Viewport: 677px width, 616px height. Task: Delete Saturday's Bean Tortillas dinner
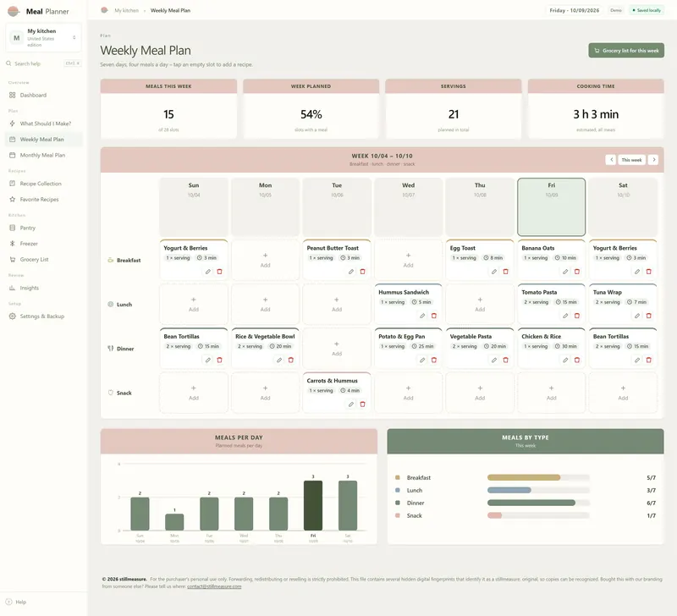tap(648, 360)
